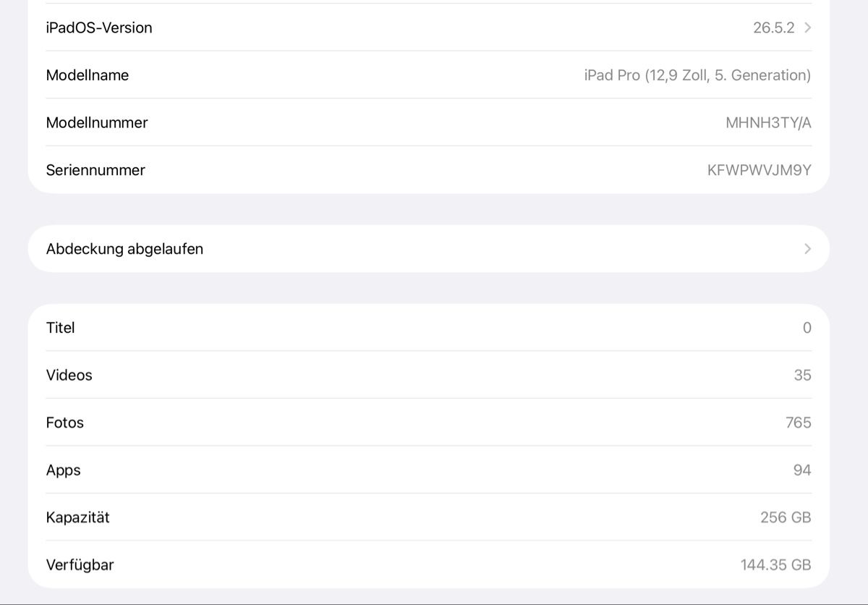Tap the Videos label
This screenshot has width=868, height=605.
pyautogui.click(x=69, y=375)
